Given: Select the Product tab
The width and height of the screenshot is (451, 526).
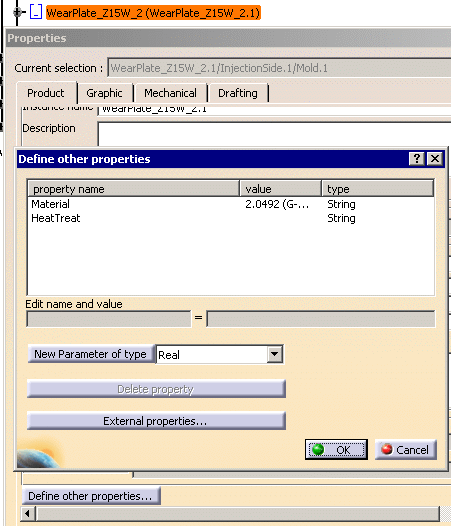Looking at the screenshot, I should 46,93.
